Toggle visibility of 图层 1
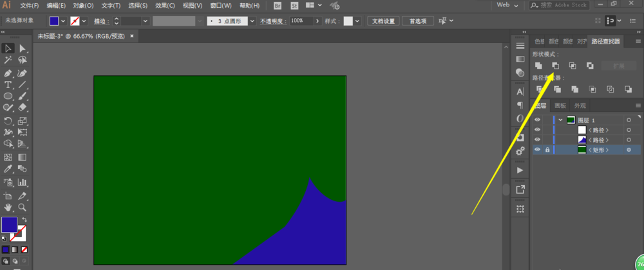 pyautogui.click(x=537, y=120)
